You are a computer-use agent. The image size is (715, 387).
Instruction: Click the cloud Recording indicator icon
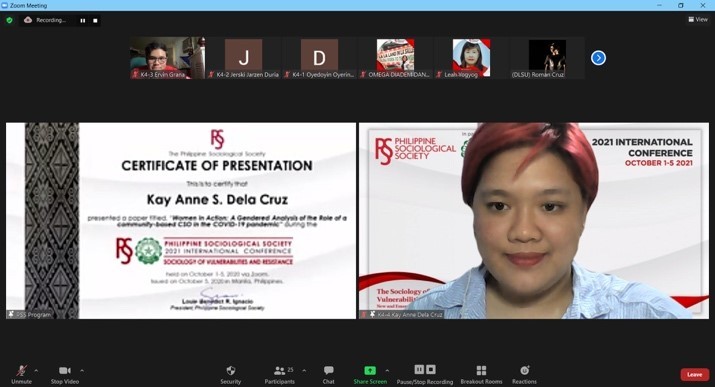(28, 20)
